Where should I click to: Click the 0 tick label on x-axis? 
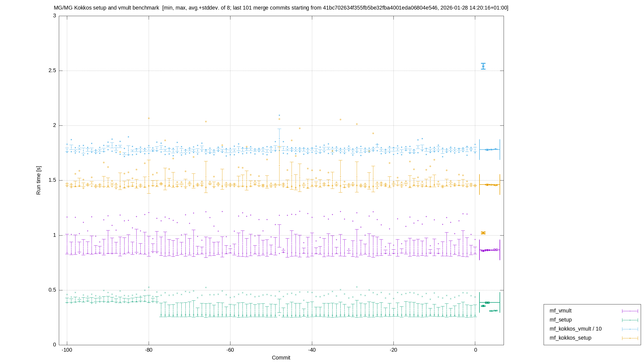pyautogui.click(x=475, y=350)
